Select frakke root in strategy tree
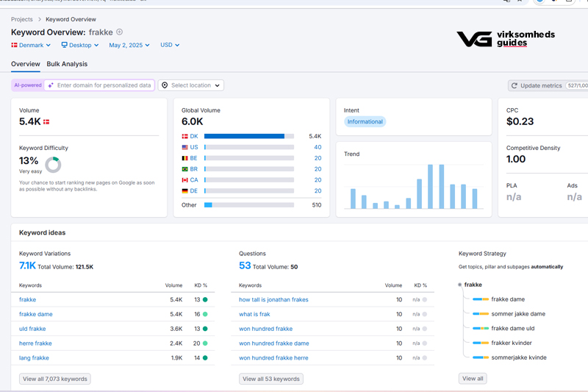 point(473,285)
